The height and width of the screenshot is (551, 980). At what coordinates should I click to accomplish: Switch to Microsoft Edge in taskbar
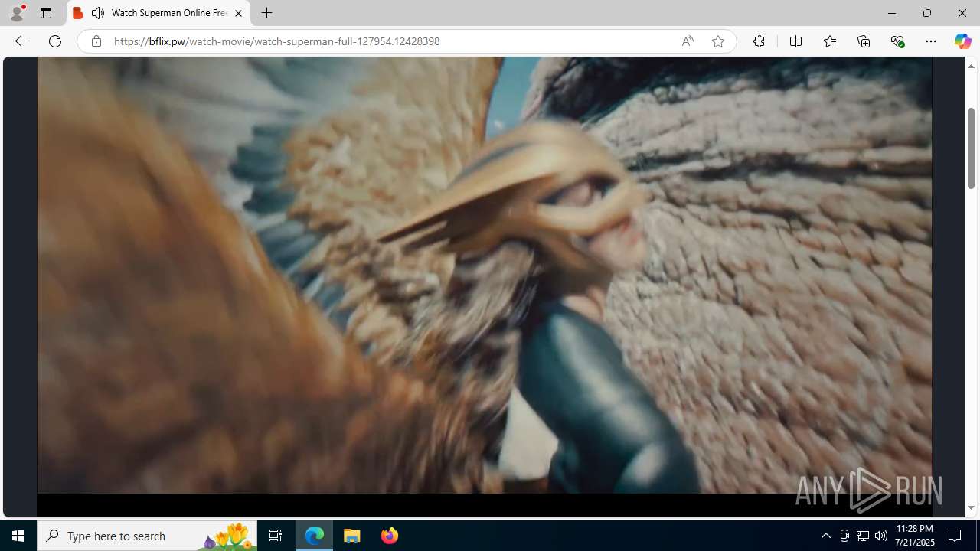(x=315, y=536)
